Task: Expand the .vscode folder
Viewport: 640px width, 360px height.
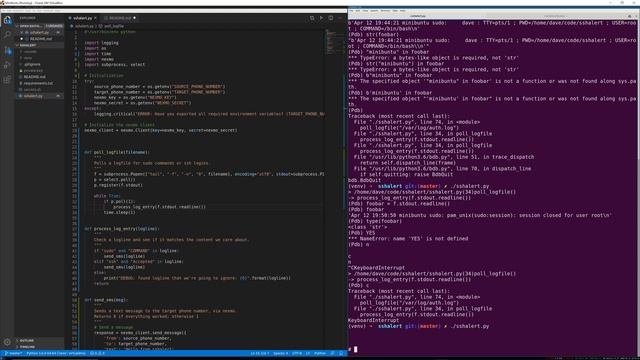Action: pos(39,51)
